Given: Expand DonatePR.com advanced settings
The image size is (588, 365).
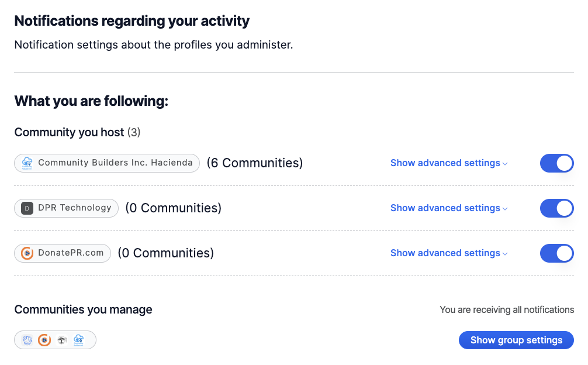Looking at the screenshot, I should (448, 253).
